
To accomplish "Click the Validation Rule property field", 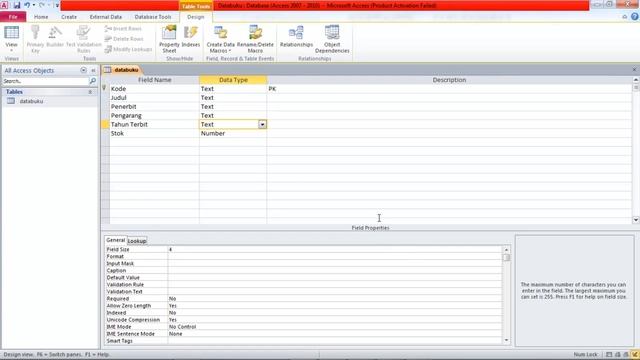I will pos(335,284).
